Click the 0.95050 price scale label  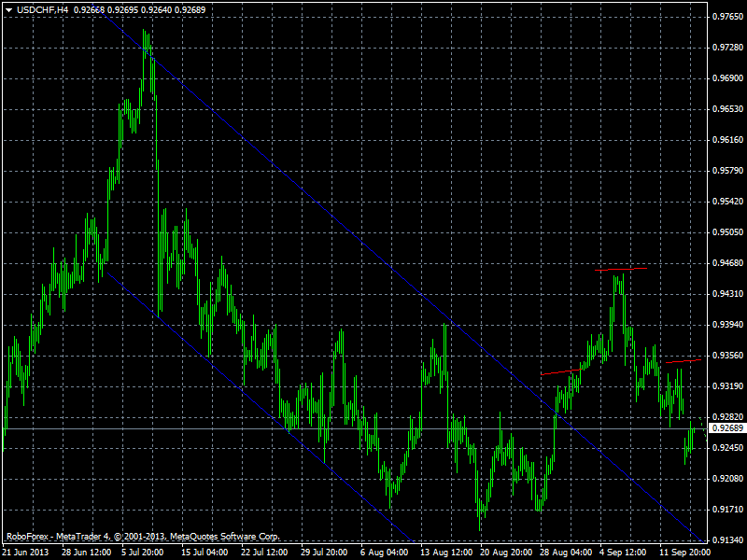click(x=727, y=232)
